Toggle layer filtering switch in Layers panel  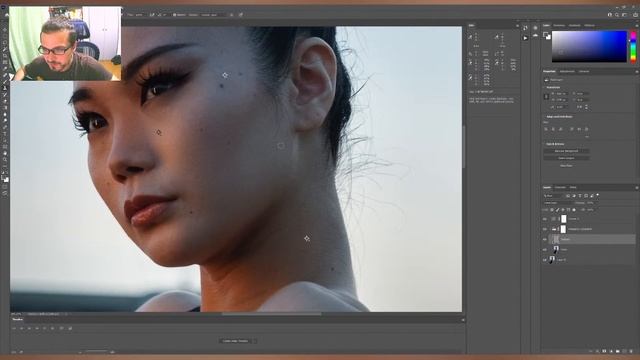598,195
